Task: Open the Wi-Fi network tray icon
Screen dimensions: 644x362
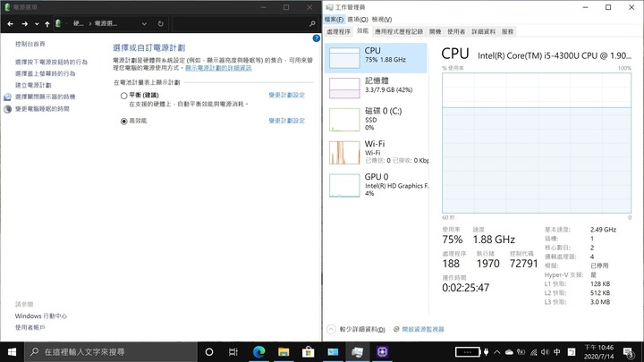Action: (x=533, y=352)
